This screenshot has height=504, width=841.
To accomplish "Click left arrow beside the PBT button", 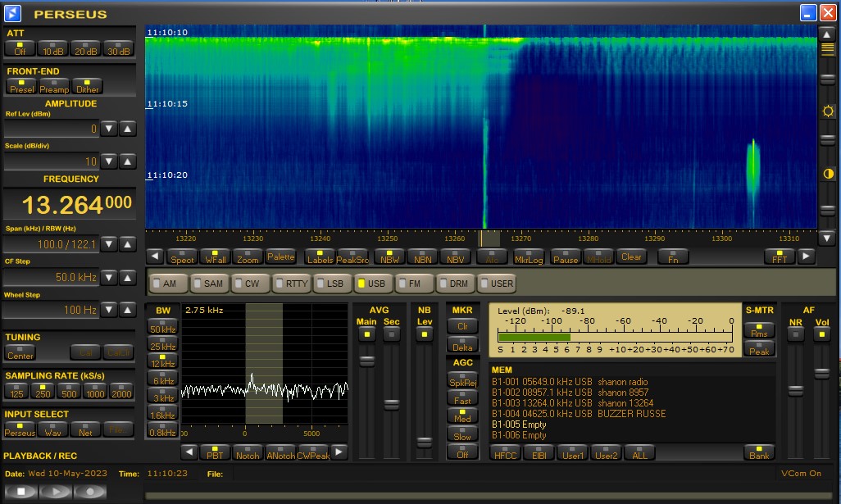I will [x=189, y=452].
